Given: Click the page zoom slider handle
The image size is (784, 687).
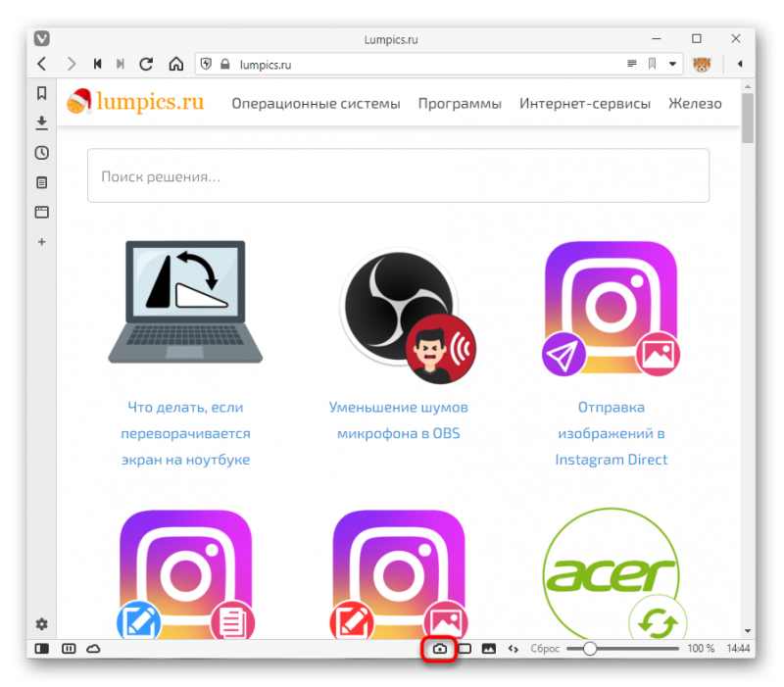Looking at the screenshot, I should (x=590, y=649).
